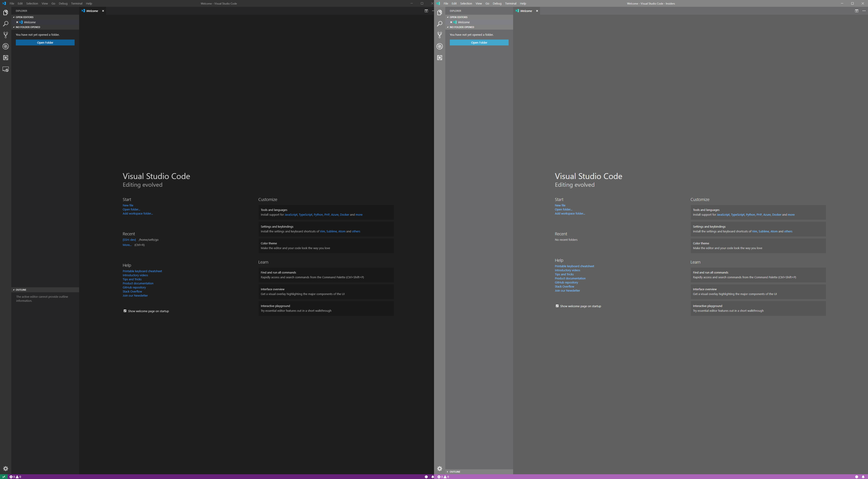Click feedback smiley in left window status bar
This screenshot has height=479, width=868.
click(x=426, y=477)
